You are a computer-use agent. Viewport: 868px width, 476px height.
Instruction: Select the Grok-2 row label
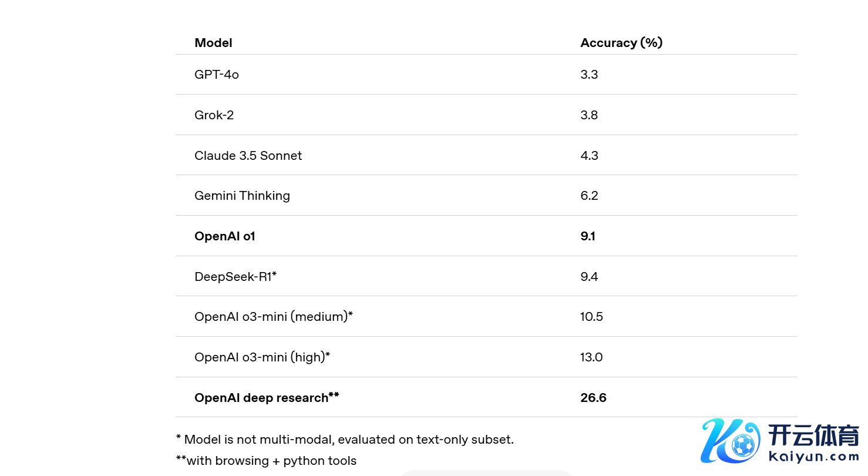click(214, 115)
